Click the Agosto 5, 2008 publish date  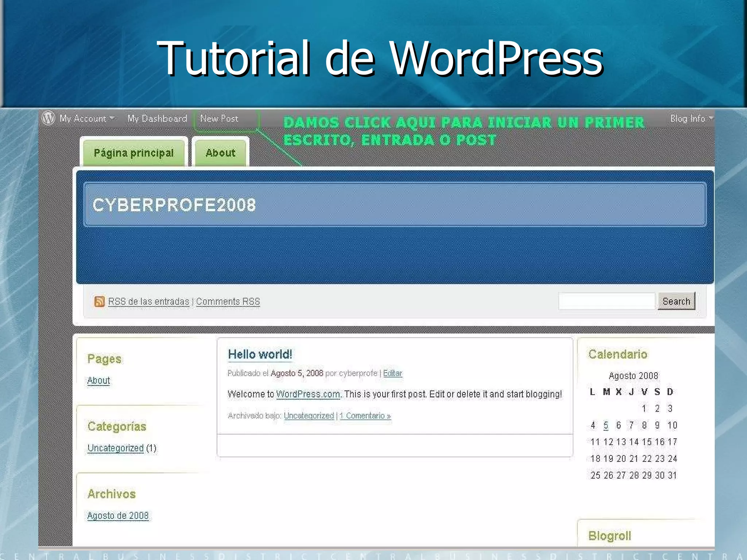(x=297, y=373)
